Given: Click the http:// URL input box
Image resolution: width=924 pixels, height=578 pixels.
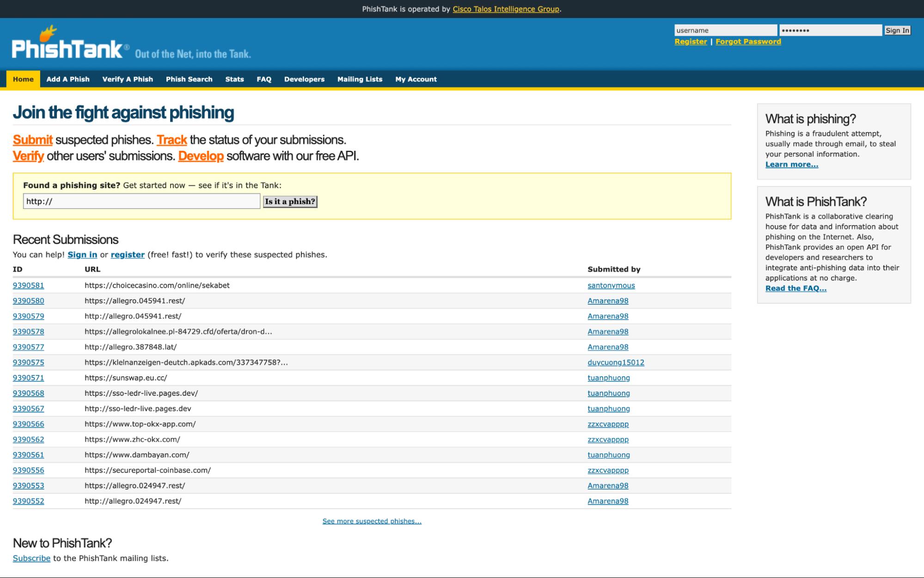Looking at the screenshot, I should click(142, 202).
